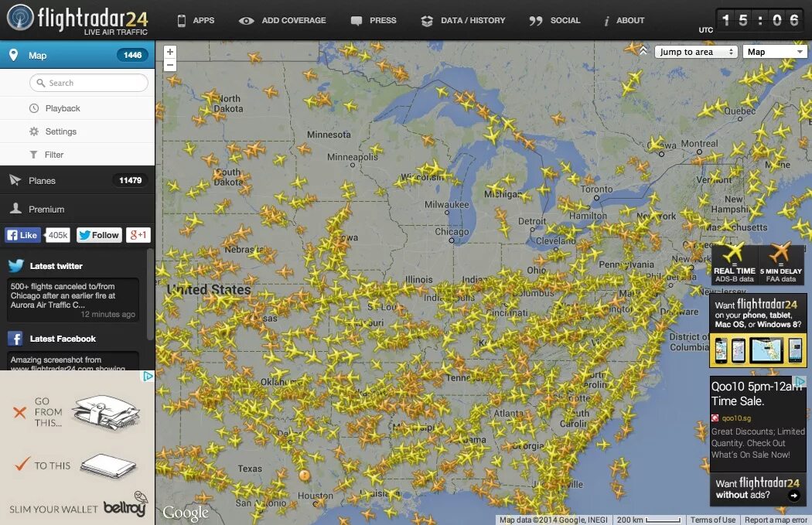This screenshot has width=812, height=525.
Task: Open the Planes panel
Action: (77, 180)
